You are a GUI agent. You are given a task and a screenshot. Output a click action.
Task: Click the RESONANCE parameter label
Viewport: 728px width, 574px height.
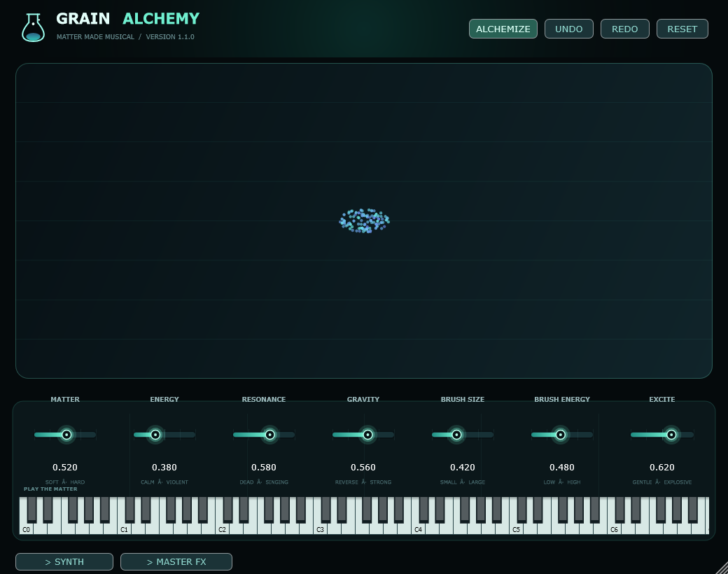[x=264, y=400]
